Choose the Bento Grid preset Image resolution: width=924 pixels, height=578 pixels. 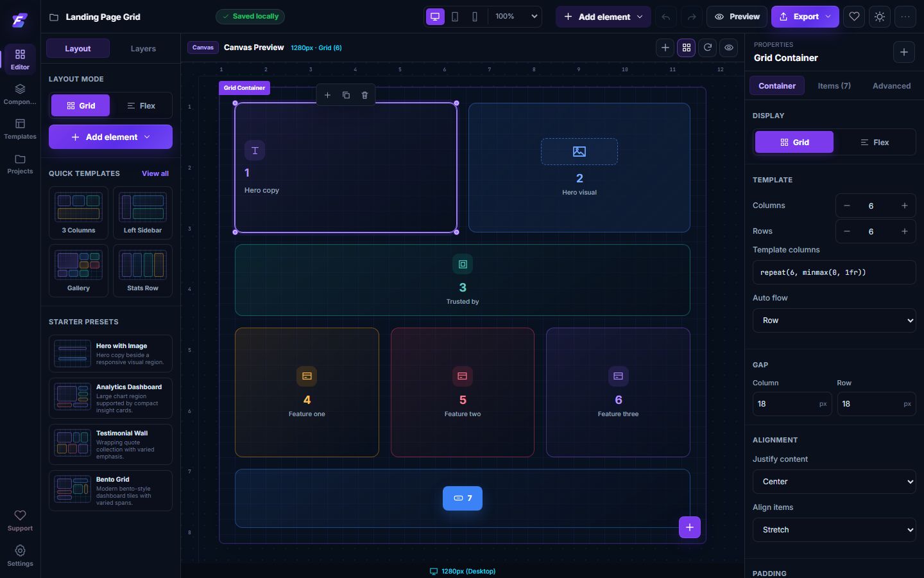pyautogui.click(x=110, y=491)
